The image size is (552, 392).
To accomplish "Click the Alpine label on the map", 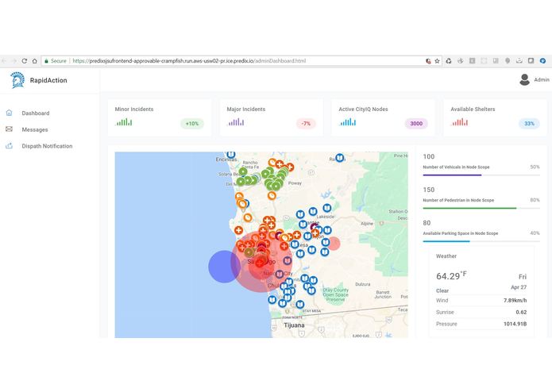I will coord(367,224).
